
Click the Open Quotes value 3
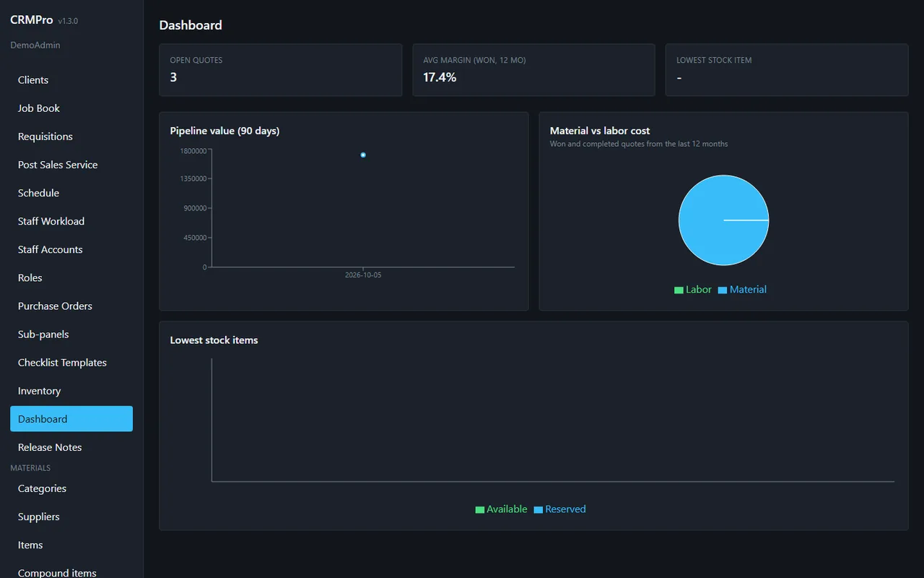(x=173, y=77)
